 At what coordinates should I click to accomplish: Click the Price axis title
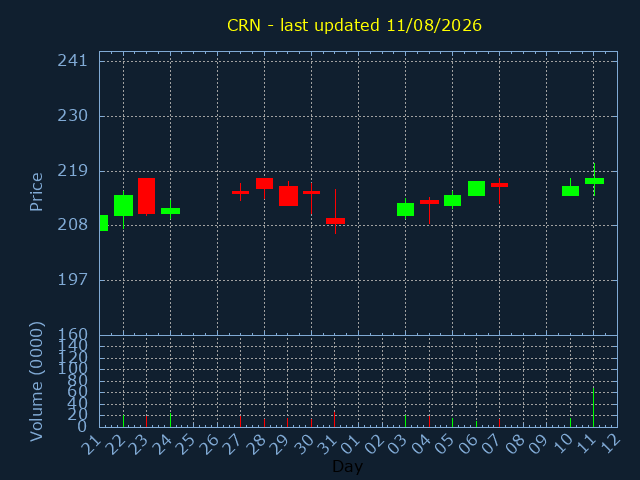click(36, 192)
